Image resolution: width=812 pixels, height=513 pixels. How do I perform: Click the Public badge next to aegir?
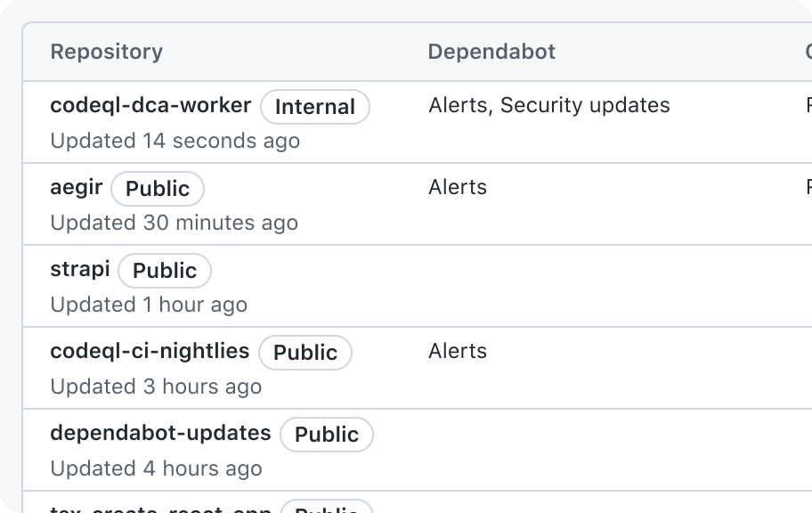pos(158,189)
